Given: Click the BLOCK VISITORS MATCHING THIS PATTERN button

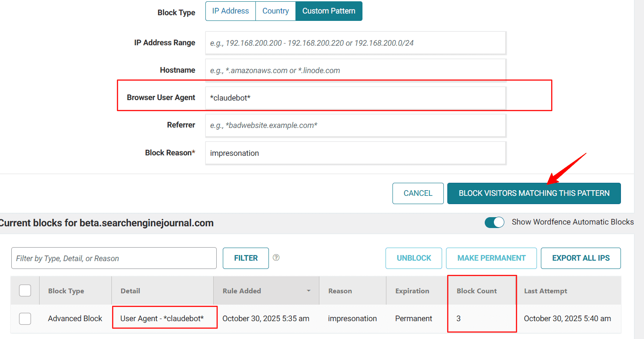Looking at the screenshot, I should 534,193.
